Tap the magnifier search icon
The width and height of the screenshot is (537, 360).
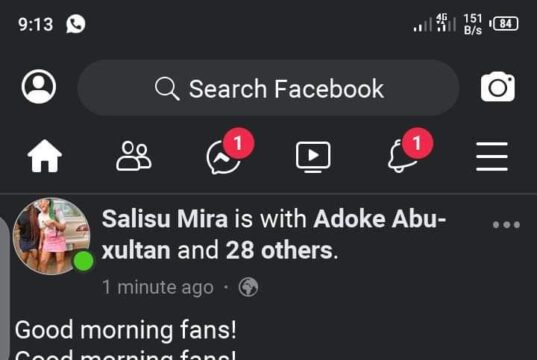tap(167, 89)
